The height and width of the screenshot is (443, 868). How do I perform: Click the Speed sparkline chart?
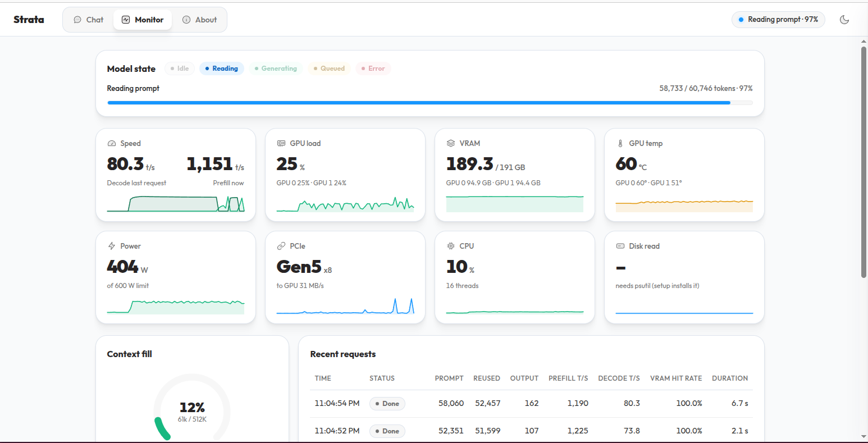tap(176, 204)
